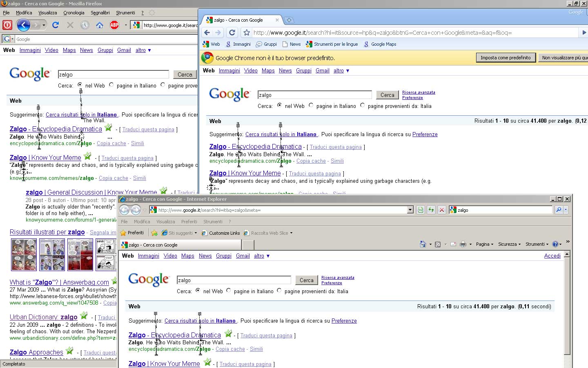The height and width of the screenshot is (368, 588).
Task: Expand 'altro' menu in IE Google page
Action: (262, 256)
